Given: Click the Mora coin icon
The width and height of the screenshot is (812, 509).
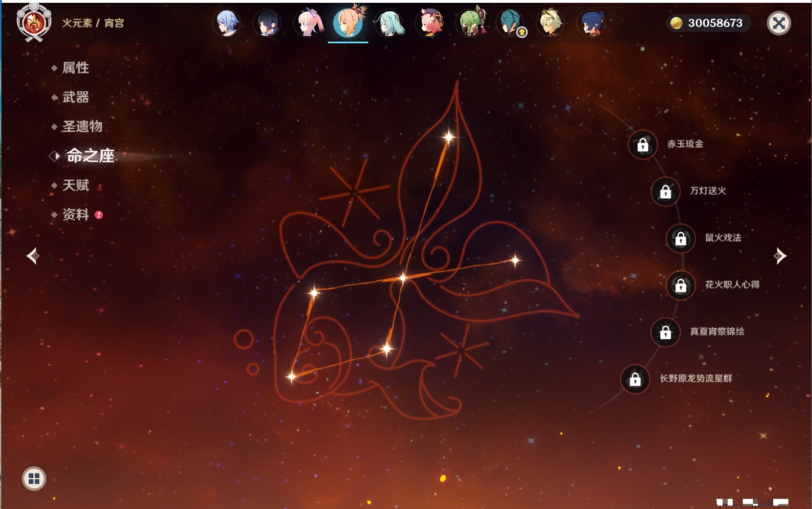Looking at the screenshot, I should pos(676,23).
